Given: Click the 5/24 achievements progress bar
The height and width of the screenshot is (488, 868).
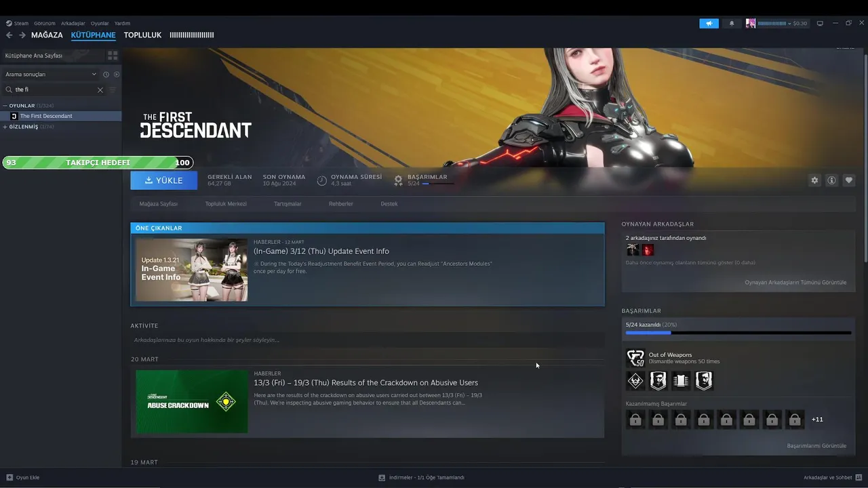Looking at the screenshot, I should pyautogui.click(x=738, y=333).
